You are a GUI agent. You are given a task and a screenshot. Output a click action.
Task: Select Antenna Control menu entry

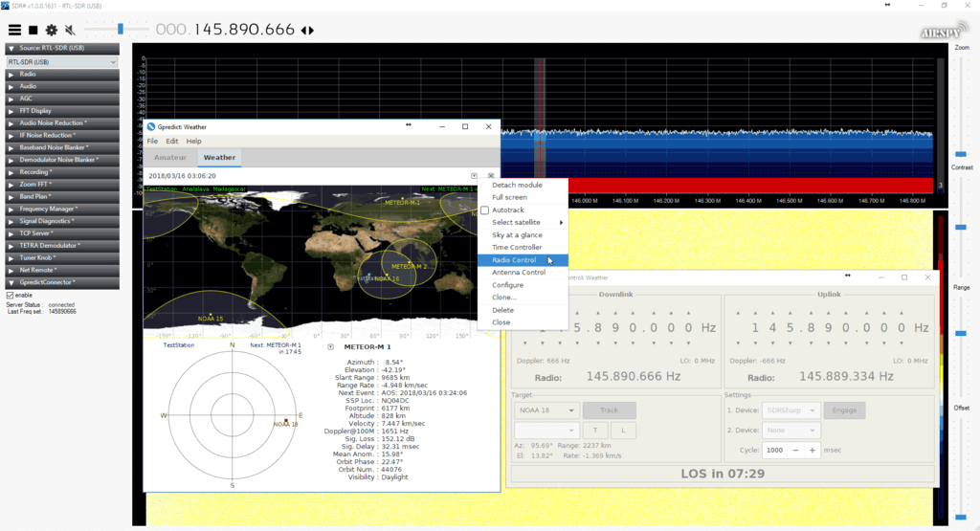point(523,273)
